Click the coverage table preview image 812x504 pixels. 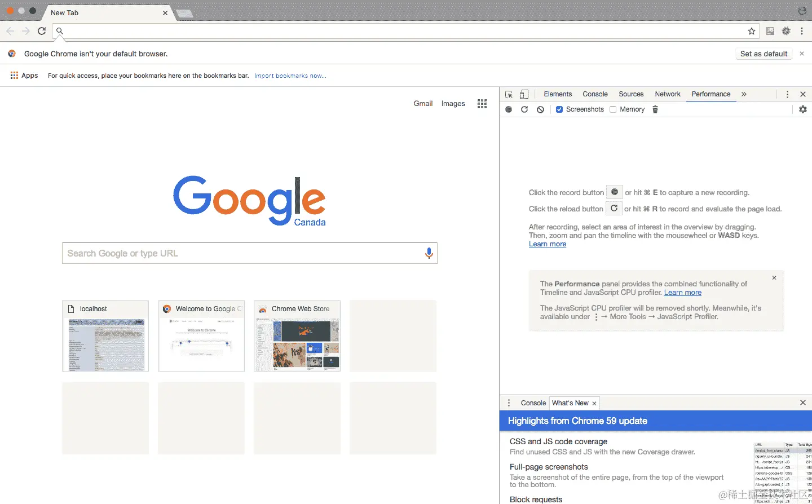coord(783,473)
